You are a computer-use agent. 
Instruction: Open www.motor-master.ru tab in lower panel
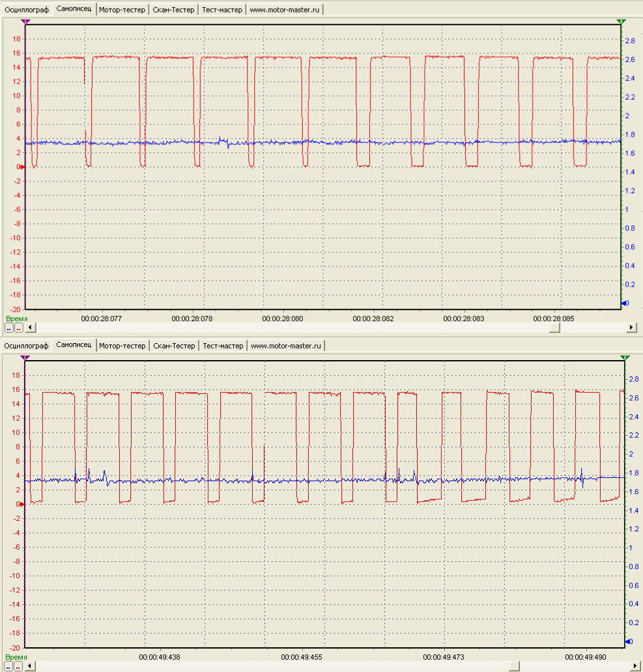click(286, 346)
